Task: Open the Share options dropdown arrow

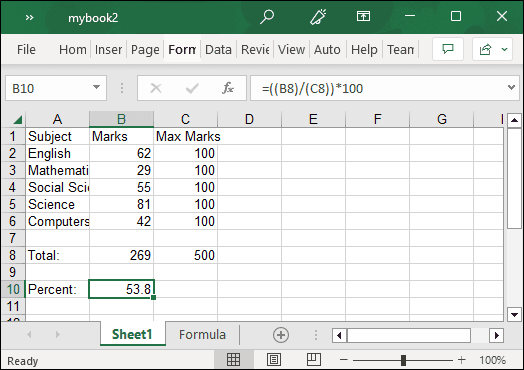Action: pos(504,49)
